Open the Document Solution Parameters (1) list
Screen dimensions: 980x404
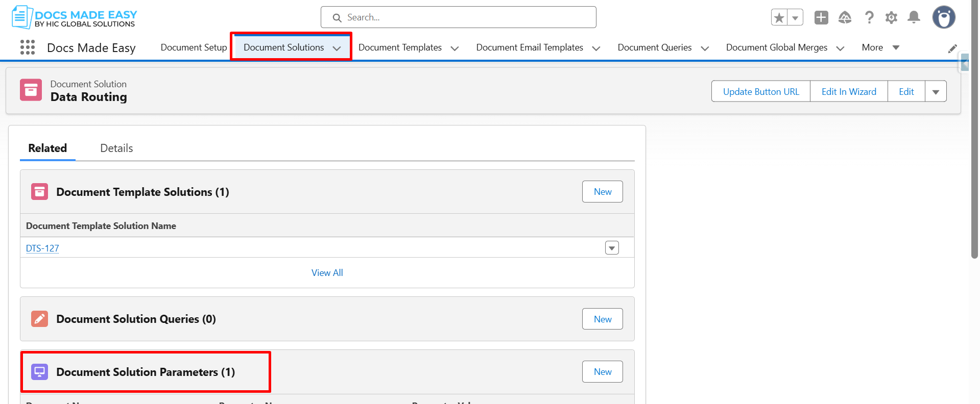(146, 372)
